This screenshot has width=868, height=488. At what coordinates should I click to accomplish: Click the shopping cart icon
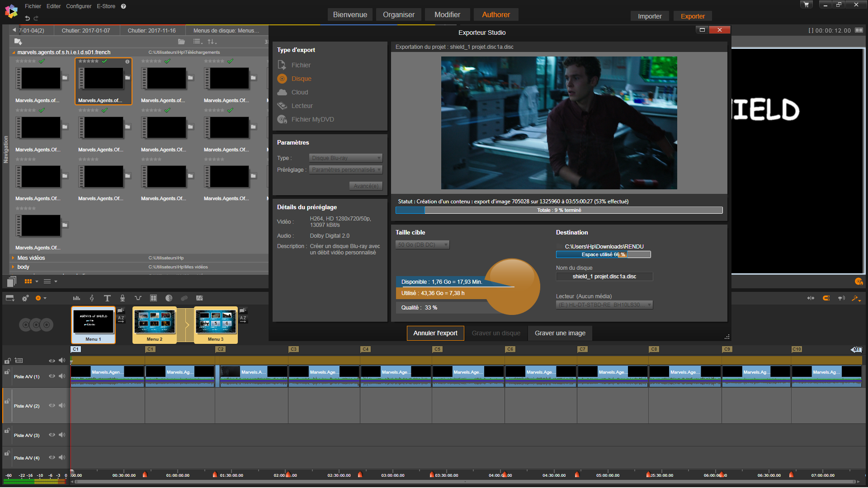(806, 5)
